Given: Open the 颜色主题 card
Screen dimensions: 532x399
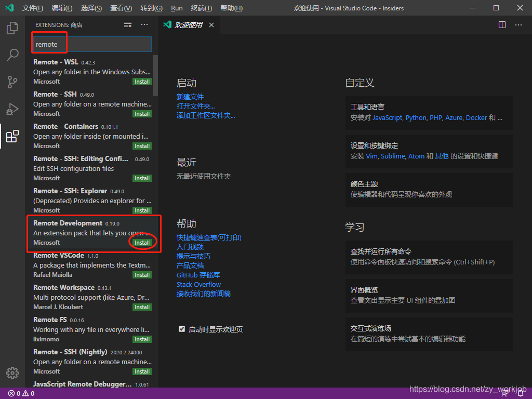Looking at the screenshot, I should [x=429, y=189].
